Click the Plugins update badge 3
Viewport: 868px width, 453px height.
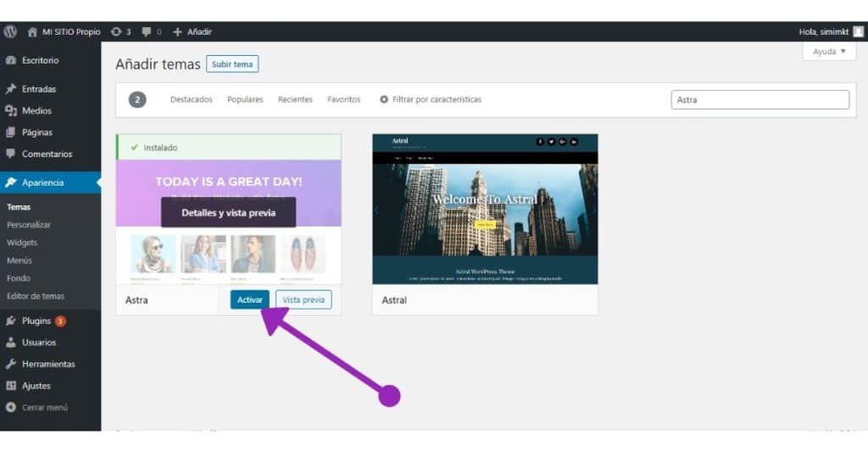60,322
